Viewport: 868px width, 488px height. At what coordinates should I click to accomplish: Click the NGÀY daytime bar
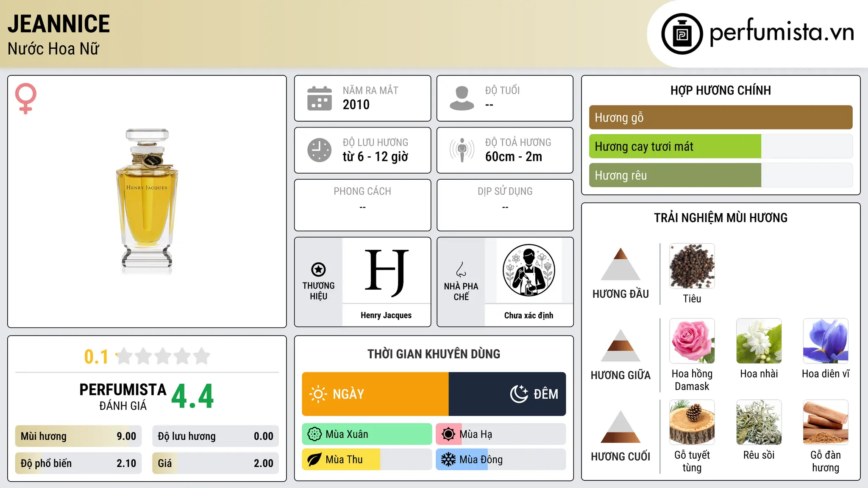coord(376,394)
